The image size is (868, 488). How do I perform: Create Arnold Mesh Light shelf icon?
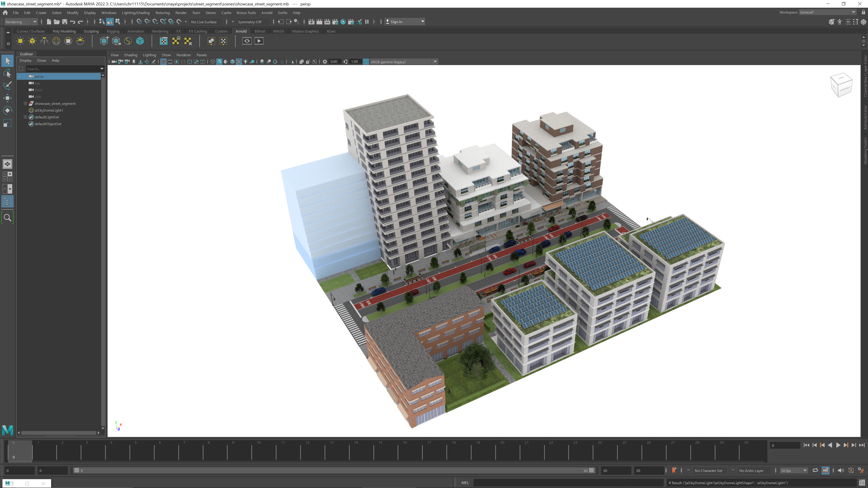coord(32,41)
